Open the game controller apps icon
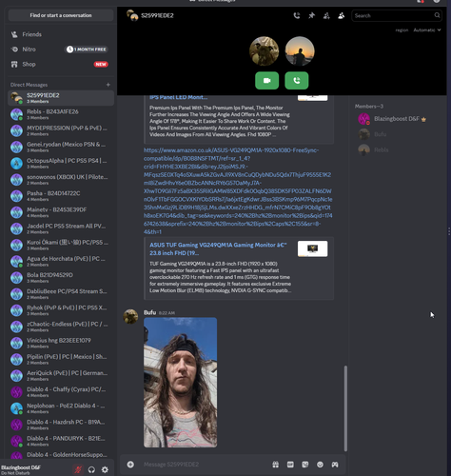Screen dimensions: 451x476 tap(335, 465)
